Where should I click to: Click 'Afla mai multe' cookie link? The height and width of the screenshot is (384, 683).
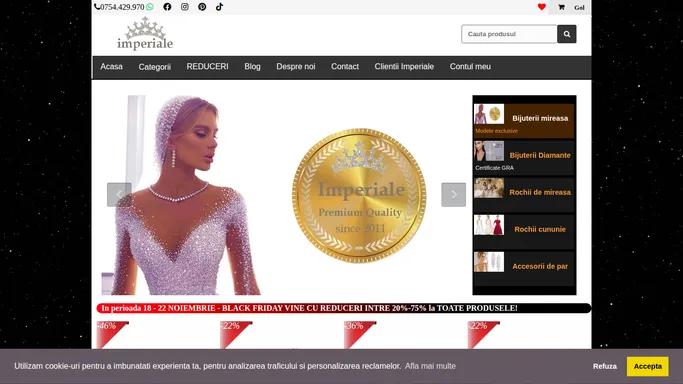point(430,366)
